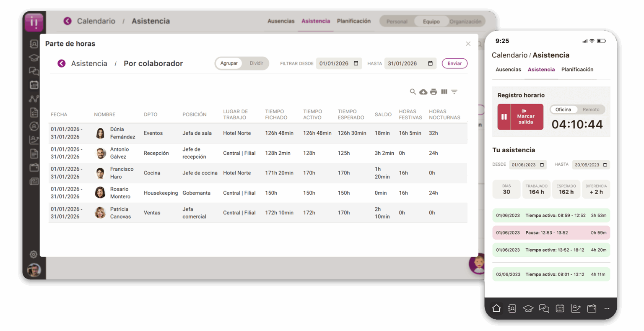Open the date picker for Hasta 31/01/2026
This screenshot has height=331, width=644.
[430, 63]
